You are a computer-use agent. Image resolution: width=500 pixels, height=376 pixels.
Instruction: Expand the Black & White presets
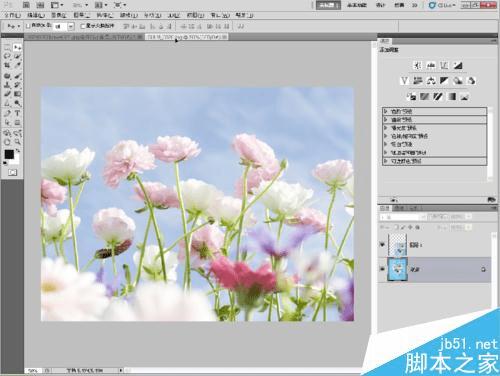(386, 144)
